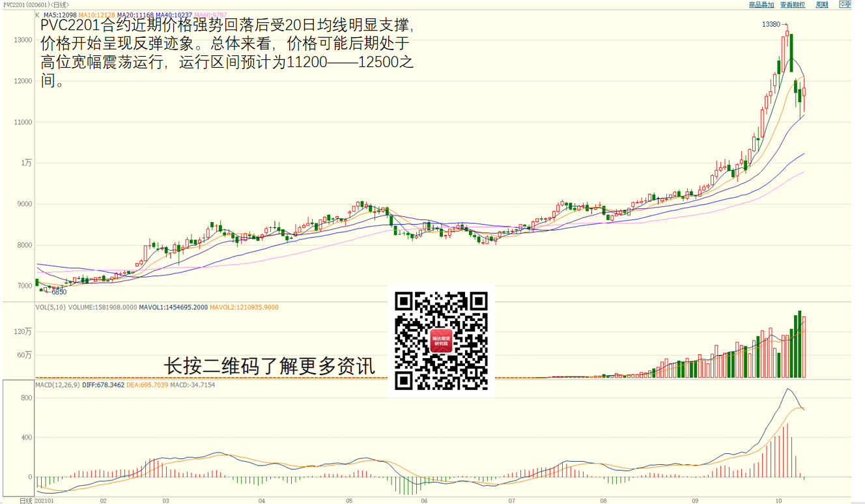The width and height of the screenshot is (865, 504).
Task: Click the 6890 low price marker
Action: [x=59, y=292]
